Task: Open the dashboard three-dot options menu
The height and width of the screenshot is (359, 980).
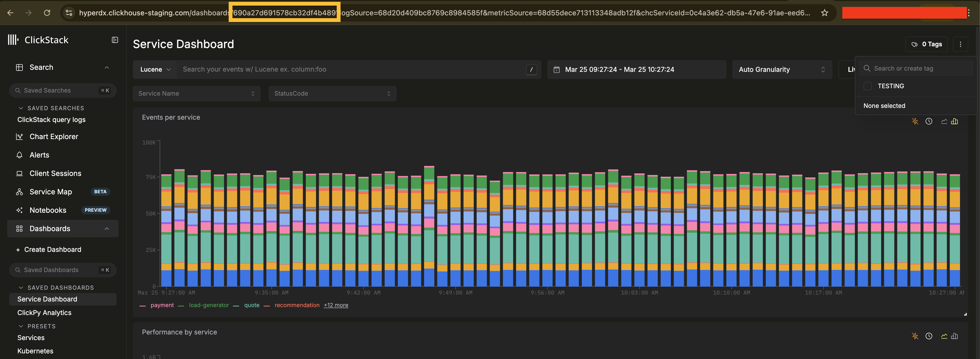Action: (x=960, y=44)
